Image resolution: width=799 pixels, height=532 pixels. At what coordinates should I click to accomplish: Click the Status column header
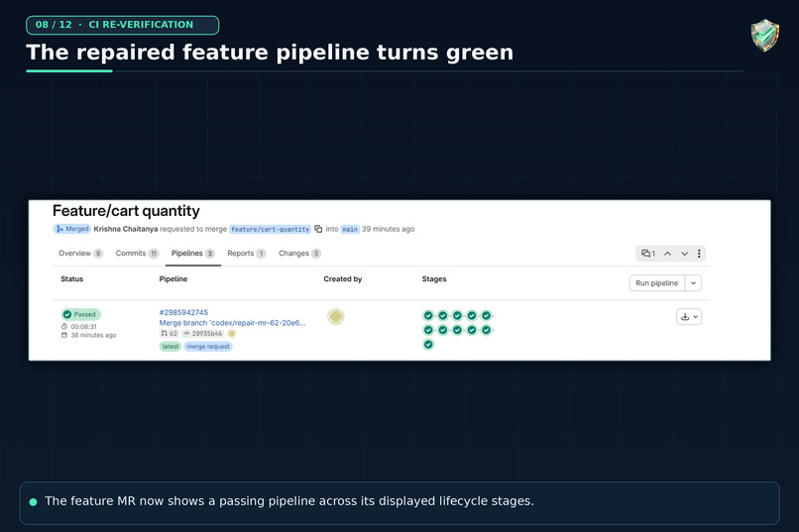click(71, 279)
